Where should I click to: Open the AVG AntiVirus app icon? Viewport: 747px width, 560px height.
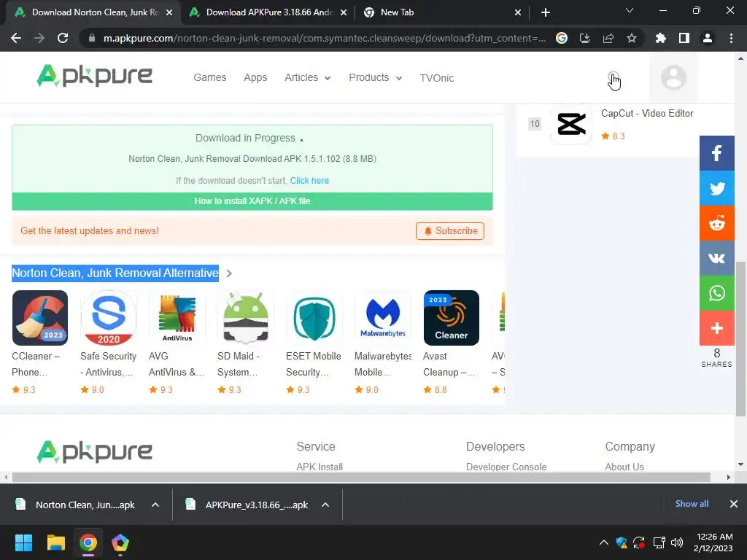tap(177, 318)
